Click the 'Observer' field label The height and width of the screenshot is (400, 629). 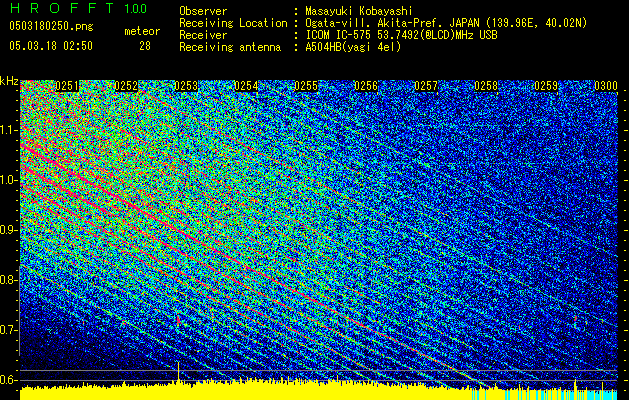pyautogui.click(x=203, y=11)
